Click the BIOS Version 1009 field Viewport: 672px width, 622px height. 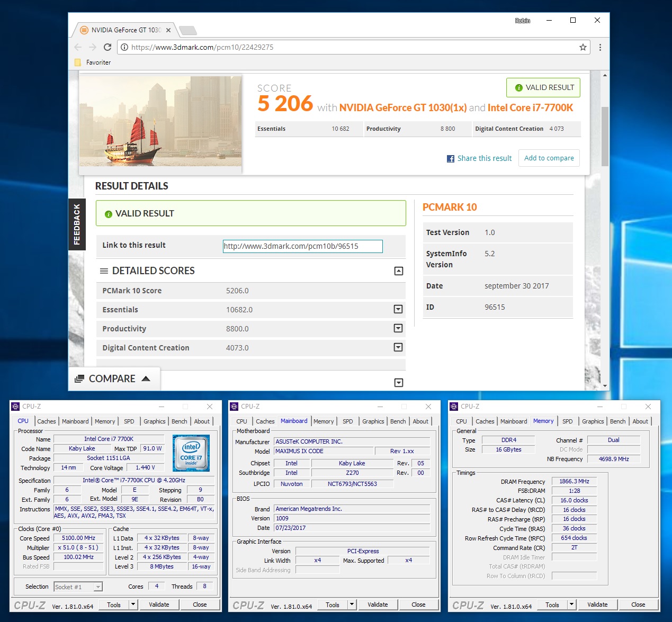click(x=352, y=518)
